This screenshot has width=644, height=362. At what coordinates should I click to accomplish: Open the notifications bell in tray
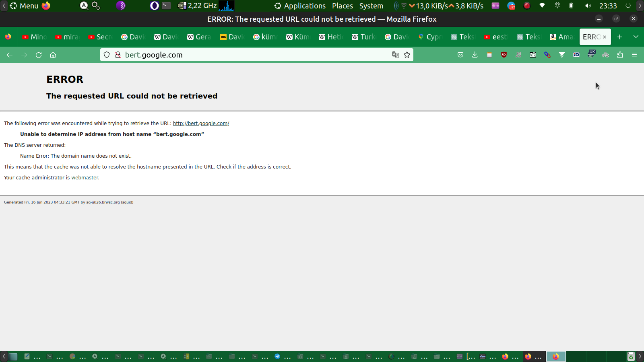(557, 6)
